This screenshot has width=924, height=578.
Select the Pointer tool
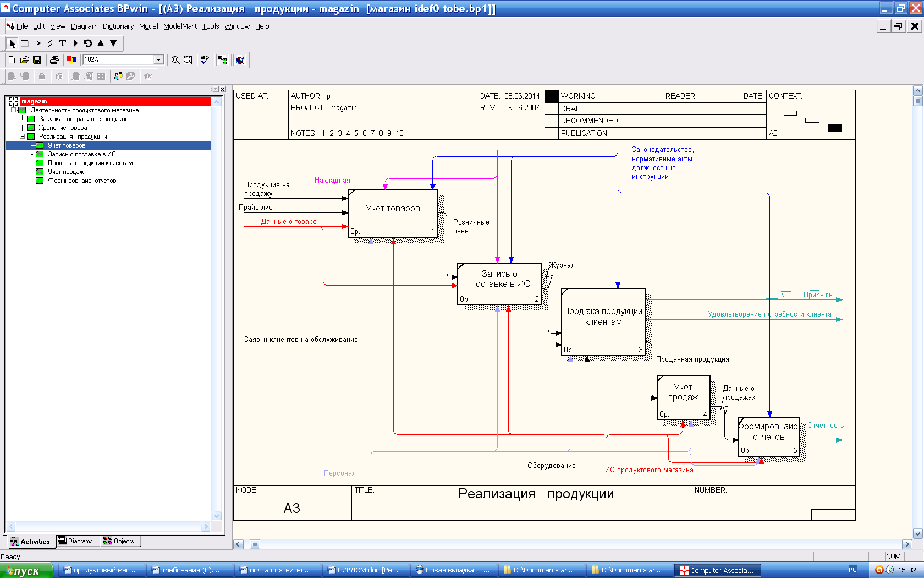[13, 43]
